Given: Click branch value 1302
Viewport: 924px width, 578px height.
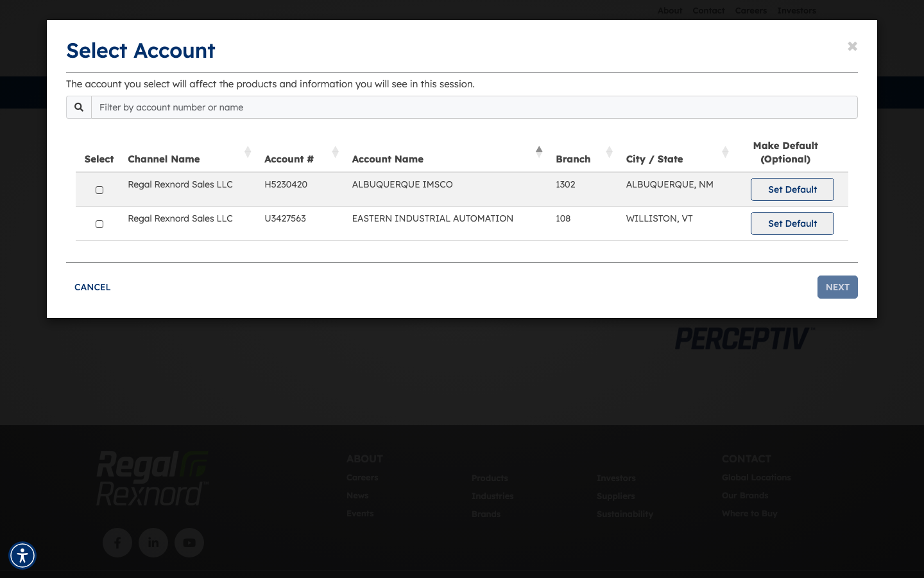Looking at the screenshot, I should 565,184.
